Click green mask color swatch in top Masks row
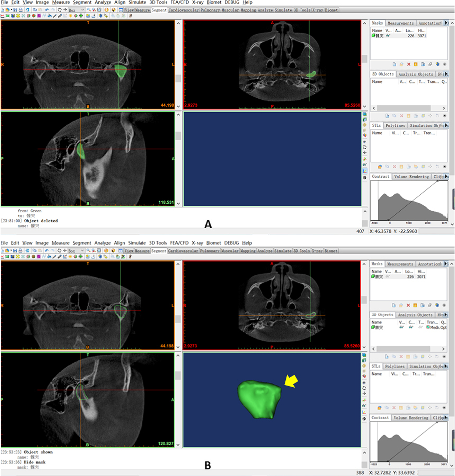Viewport: 455px width, 476px height. [x=374, y=36]
